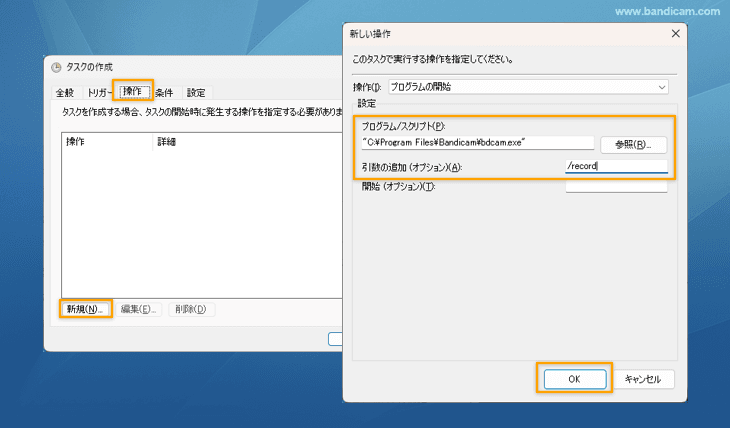The image size is (730, 428).
Task: Click the 詳細 column header
Action: (247, 142)
